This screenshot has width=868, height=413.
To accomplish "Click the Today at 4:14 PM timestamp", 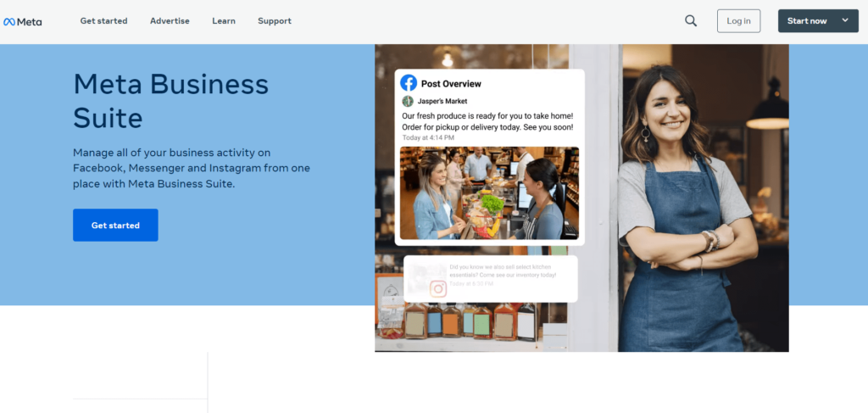I will point(428,138).
